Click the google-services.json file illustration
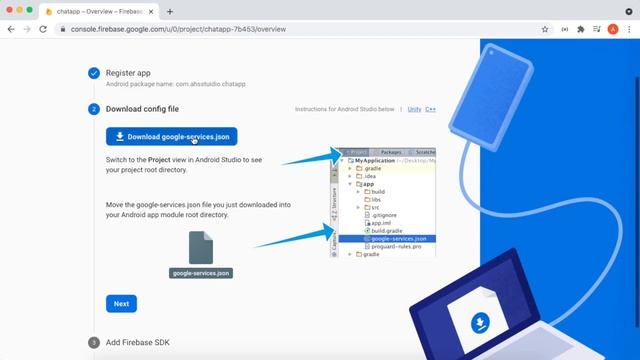The width and height of the screenshot is (640, 360). click(x=201, y=255)
